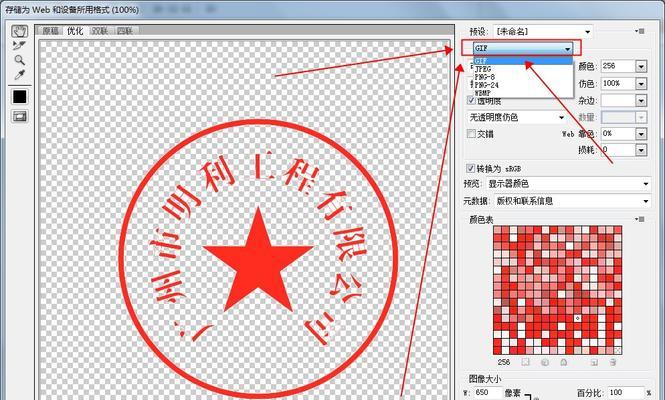
Task: Collapse the GIF format dropdown arrow
Action: (x=567, y=49)
